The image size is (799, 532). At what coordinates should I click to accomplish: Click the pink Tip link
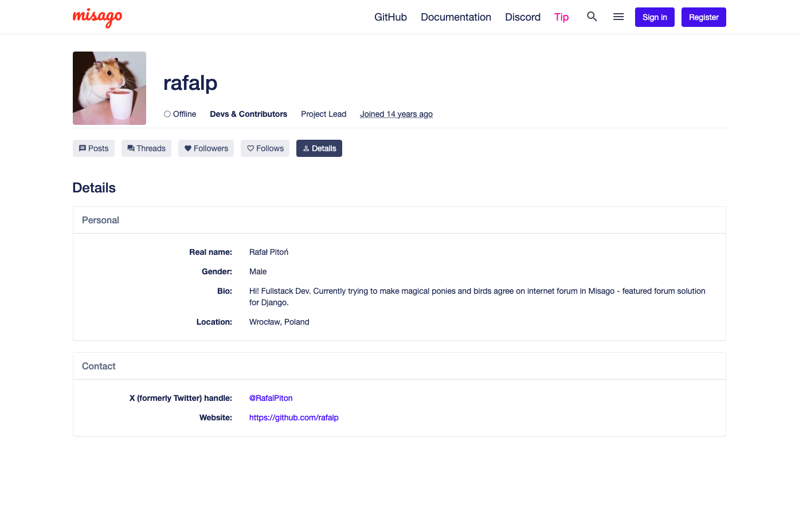[x=561, y=17]
